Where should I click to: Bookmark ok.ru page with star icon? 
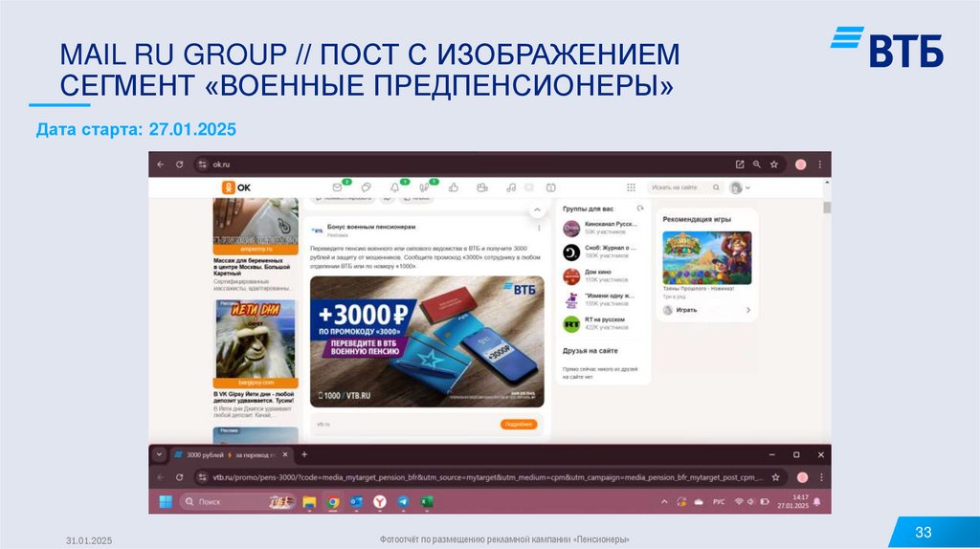coord(774,165)
